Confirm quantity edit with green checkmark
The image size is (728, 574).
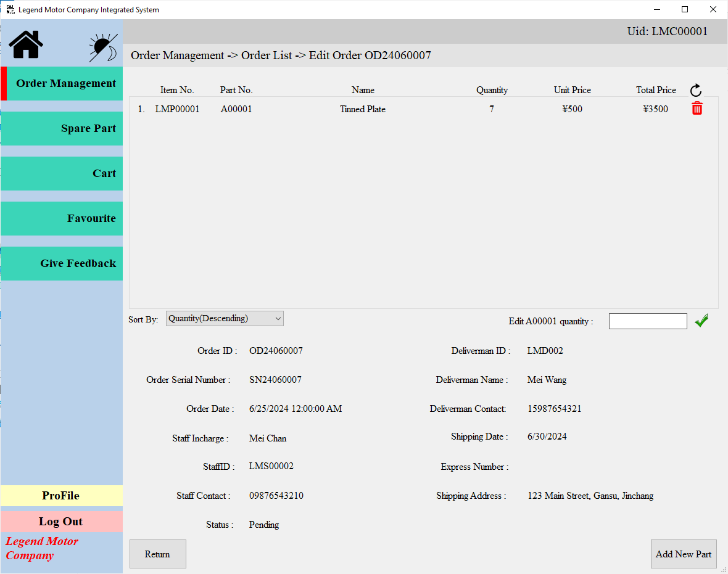click(701, 321)
